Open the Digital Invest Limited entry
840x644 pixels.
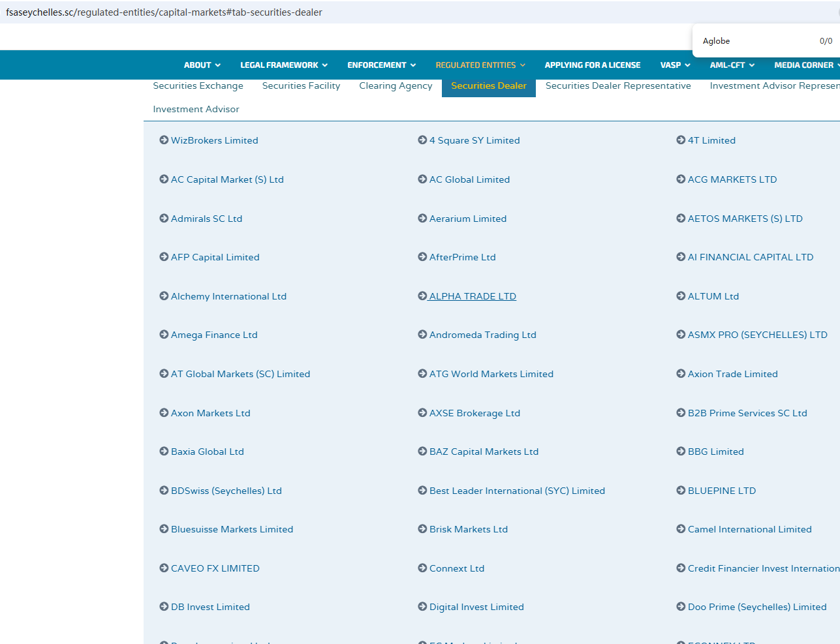476,607
